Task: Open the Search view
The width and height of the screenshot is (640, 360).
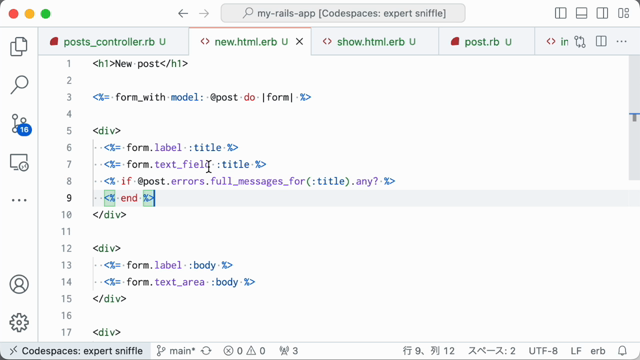Action: coord(19,84)
